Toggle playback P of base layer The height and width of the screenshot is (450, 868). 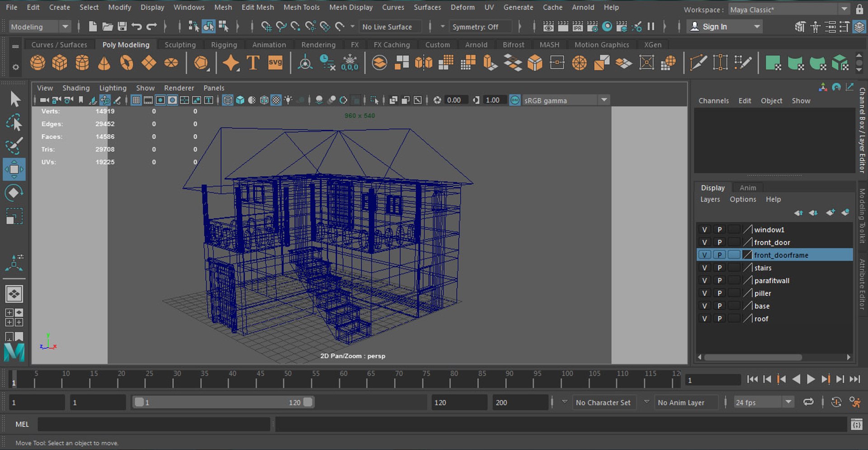coord(719,306)
